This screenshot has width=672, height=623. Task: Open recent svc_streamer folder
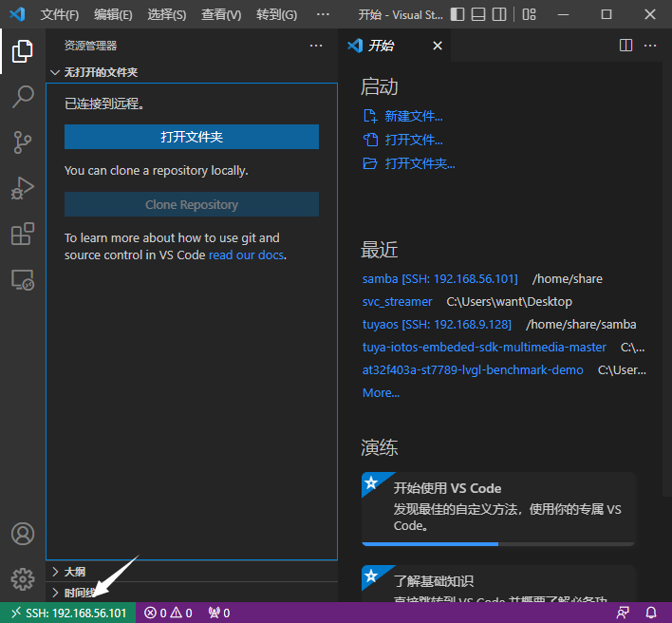coord(398,302)
